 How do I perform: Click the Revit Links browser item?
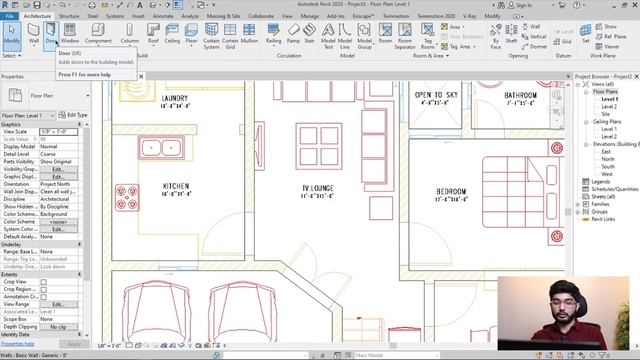tap(603, 219)
